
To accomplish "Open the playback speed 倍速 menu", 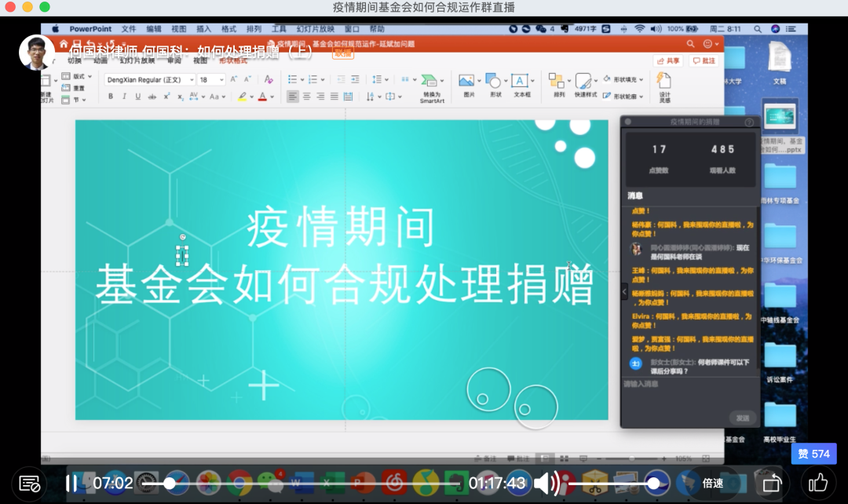I will click(x=713, y=483).
